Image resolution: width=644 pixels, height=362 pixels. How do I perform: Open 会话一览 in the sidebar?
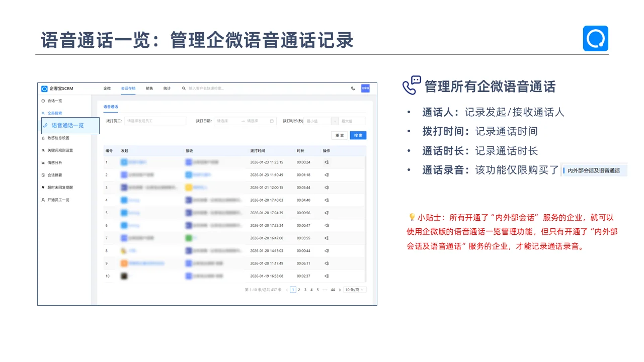tap(52, 101)
